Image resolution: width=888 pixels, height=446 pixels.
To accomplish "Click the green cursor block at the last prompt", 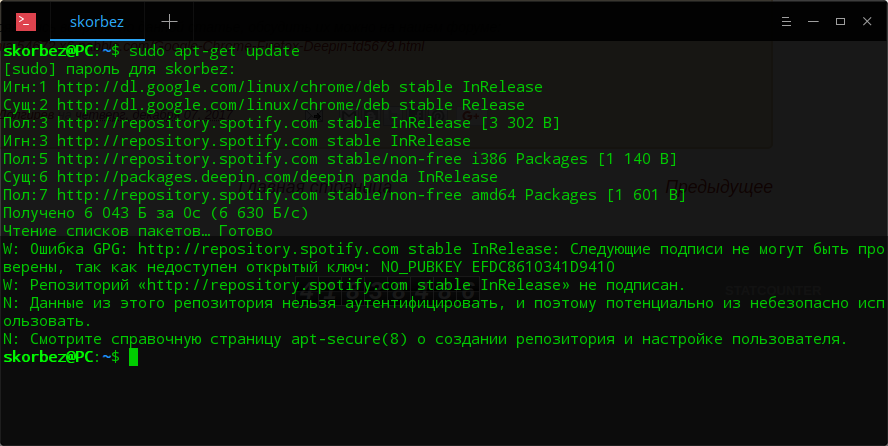I will point(133,357).
